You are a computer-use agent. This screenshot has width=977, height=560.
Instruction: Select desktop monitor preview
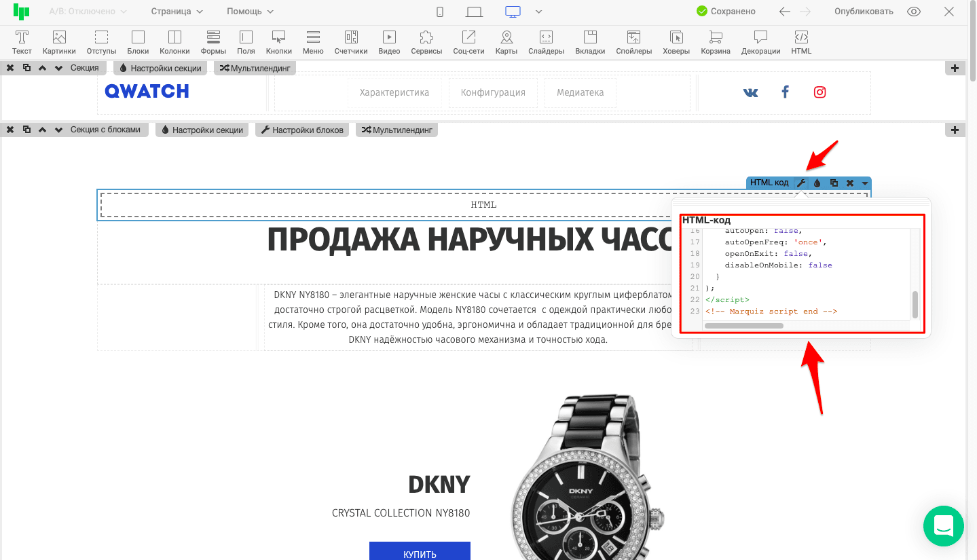click(513, 12)
